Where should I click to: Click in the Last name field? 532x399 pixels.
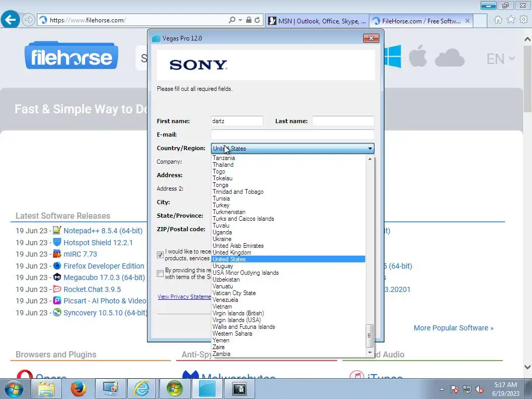[x=343, y=121]
